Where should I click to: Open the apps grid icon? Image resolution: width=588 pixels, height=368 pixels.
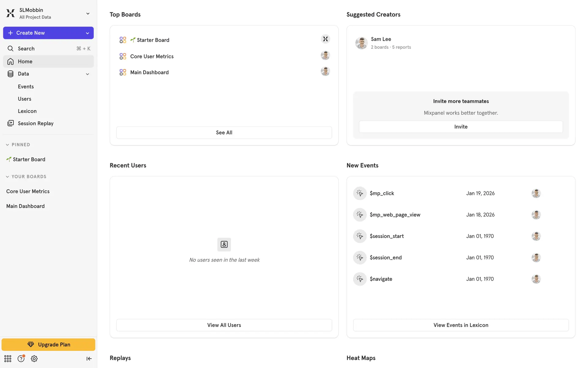coord(8,358)
